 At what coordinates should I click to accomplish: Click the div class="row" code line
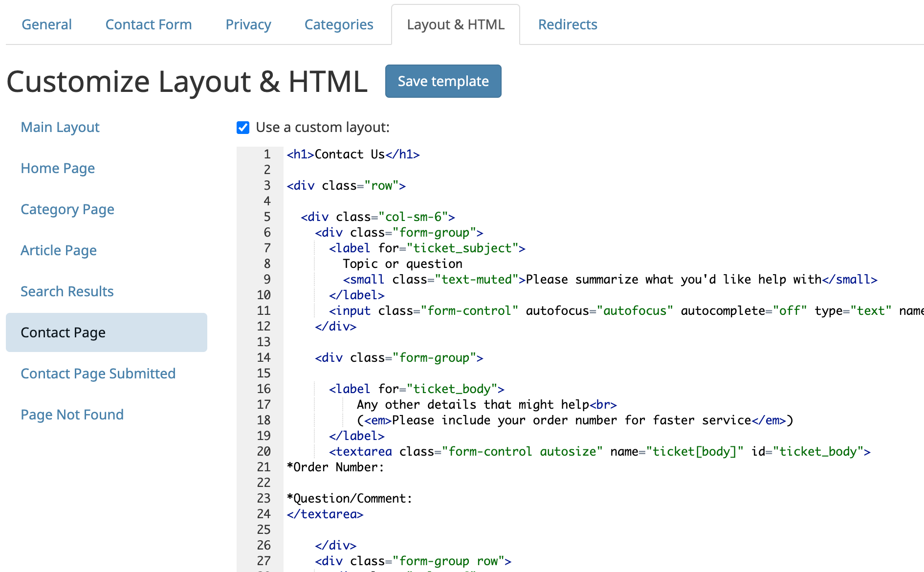coord(346,186)
